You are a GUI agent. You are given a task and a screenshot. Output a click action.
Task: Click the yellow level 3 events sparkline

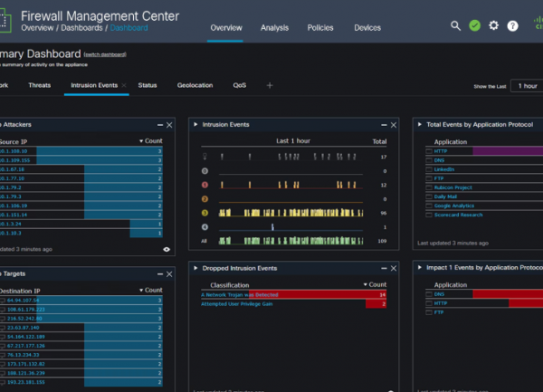pos(291,212)
